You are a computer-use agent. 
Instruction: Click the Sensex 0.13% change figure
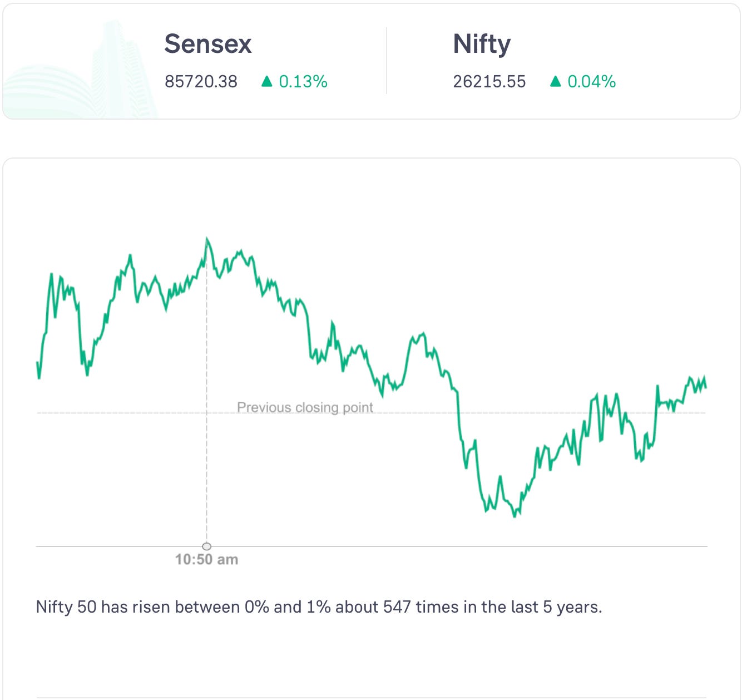click(x=303, y=82)
